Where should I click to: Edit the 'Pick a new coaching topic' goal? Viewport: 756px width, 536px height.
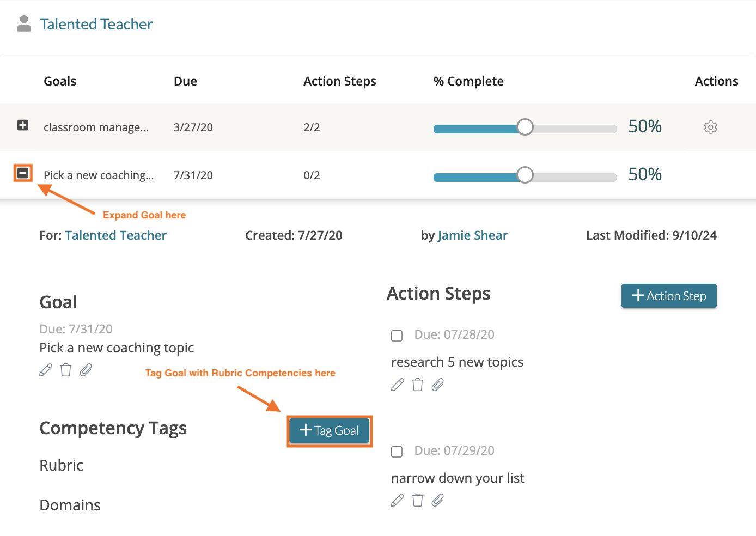[46, 370]
